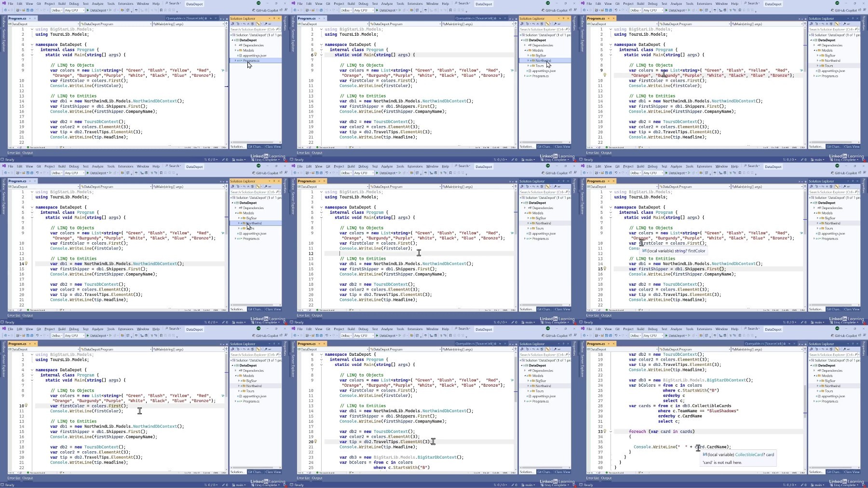Viewport: 868px width, 488px height.
Task: Toggle auto-hide pin on orange Solution Explorer title bar
Action: (x=273, y=18)
